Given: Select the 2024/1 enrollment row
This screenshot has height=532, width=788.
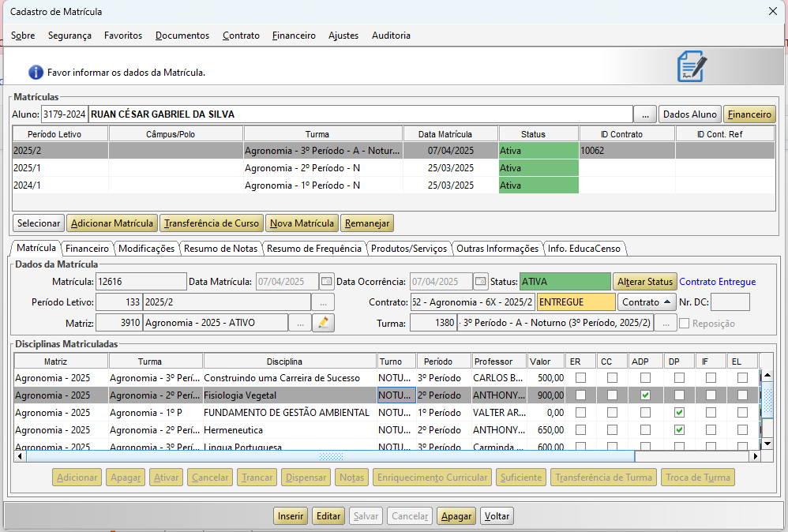Looking at the screenshot, I should [393, 185].
